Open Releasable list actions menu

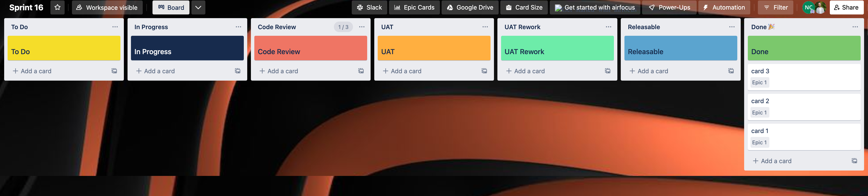(731, 27)
